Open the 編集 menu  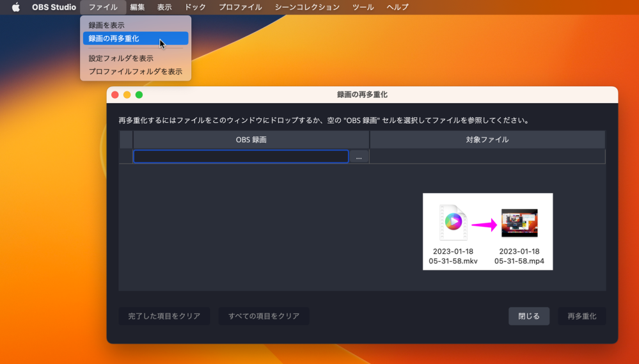coord(138,7)
